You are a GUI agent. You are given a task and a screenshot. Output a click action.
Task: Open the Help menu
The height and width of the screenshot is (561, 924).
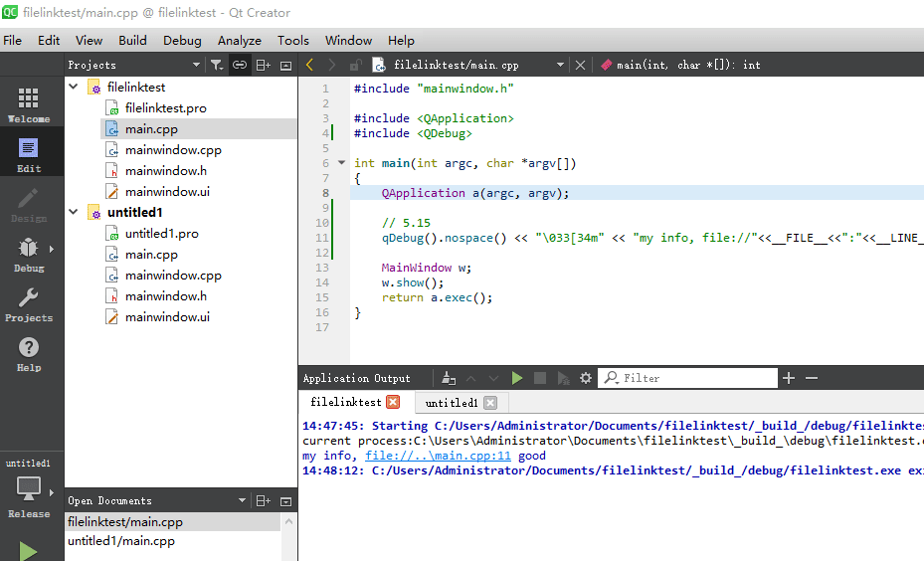click(x=401, y=40)
